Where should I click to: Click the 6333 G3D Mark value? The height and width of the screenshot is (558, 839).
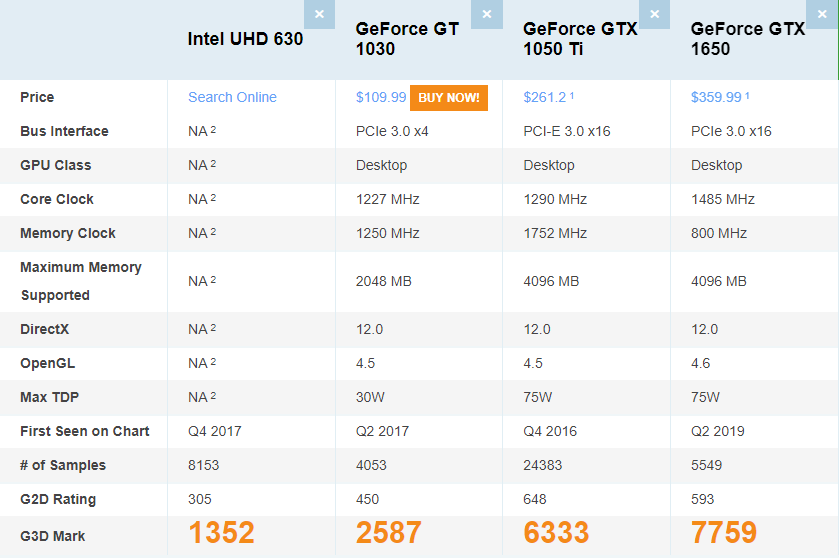[556, 533]
